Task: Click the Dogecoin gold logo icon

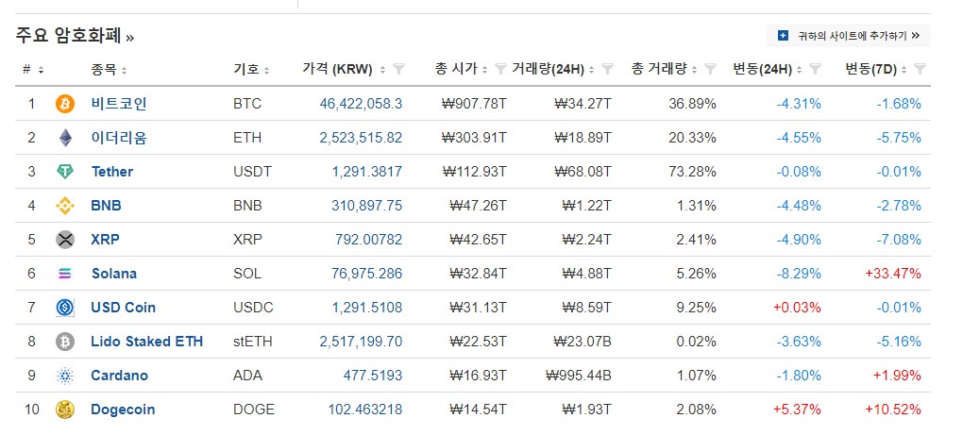Action: pyautogui.click(x=65, y=410)
